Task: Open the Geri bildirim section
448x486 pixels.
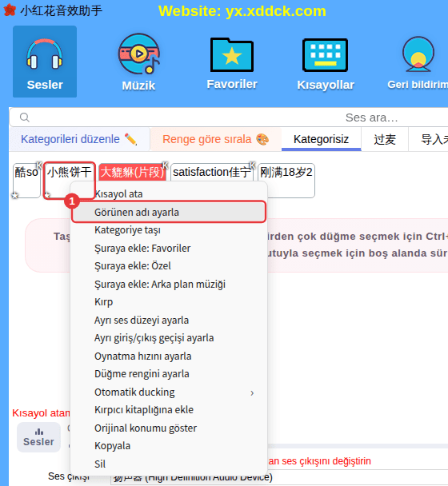Action: (418, 63)
